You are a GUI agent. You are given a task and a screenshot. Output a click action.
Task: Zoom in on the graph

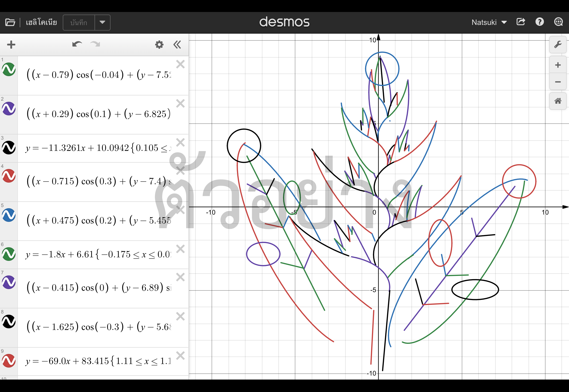(558, 65)
